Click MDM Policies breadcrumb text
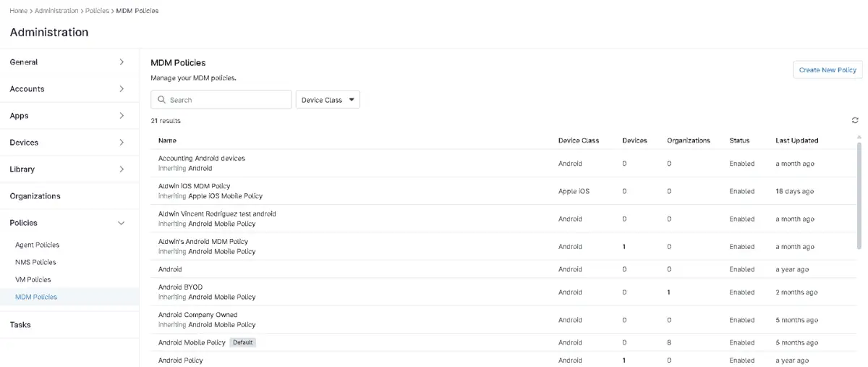This screenshot has width=868, height=367. coord(137,11)
